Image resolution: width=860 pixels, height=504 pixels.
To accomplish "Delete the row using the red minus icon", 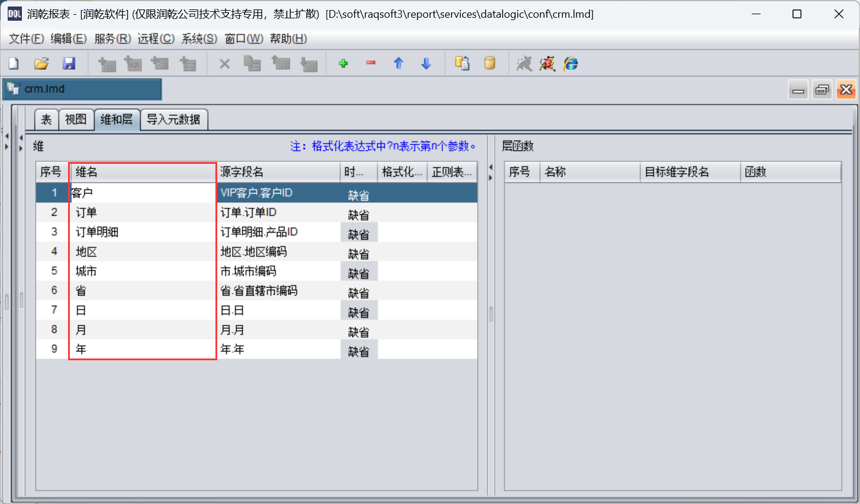I will coord(371,63).
